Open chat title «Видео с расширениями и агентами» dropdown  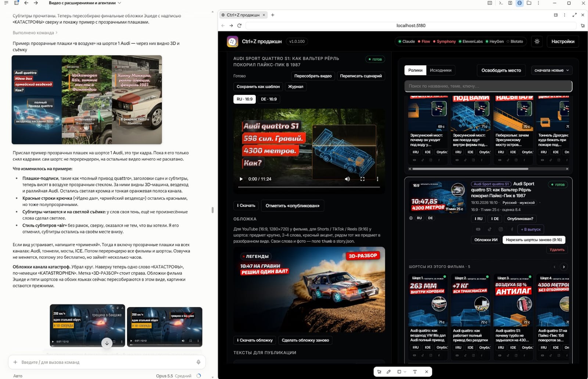pyautogui.click(x=85, y=3)
